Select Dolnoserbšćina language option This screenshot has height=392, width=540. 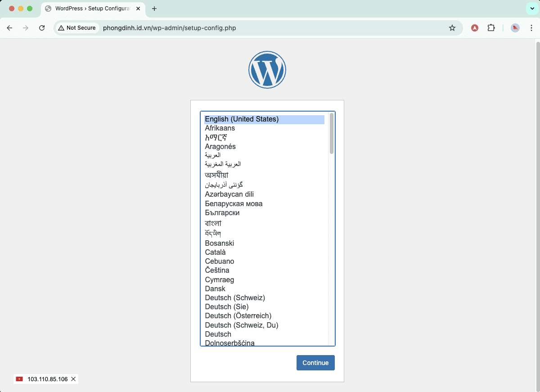[x=264, y=342]
